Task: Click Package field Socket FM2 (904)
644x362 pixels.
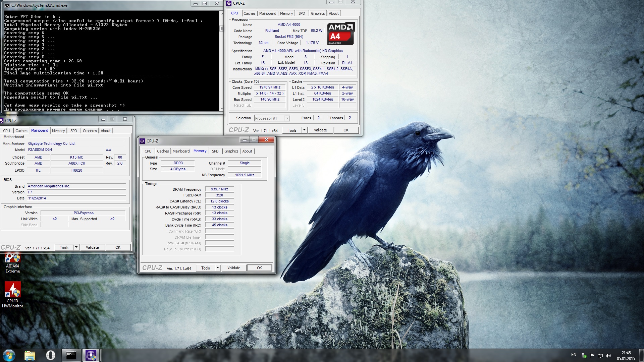Action: point(289,37)
